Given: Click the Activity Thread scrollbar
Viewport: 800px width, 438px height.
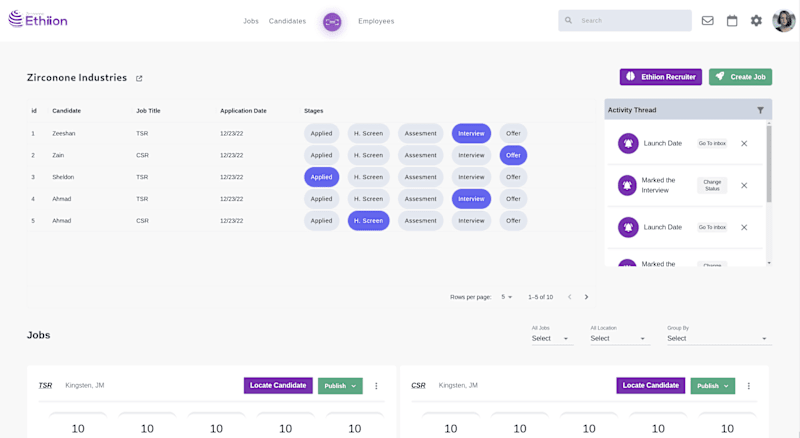Looking at the screenshot, I should point(769,163).
